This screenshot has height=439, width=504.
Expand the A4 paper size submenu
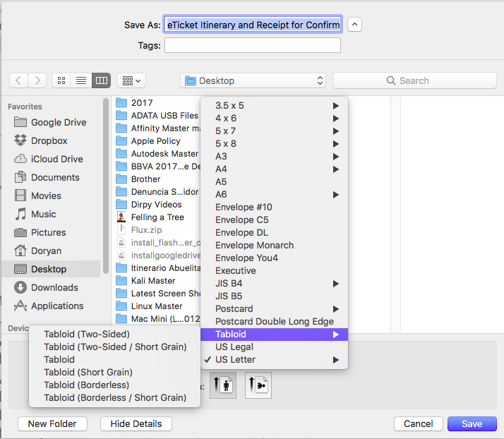click(x=274, y=169)
